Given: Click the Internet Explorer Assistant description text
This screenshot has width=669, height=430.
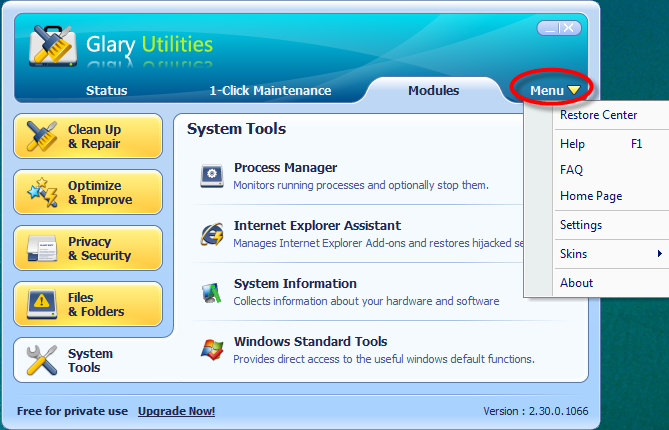Looking at the screenshot, I should pyautogui.click(x=378, y=243).
